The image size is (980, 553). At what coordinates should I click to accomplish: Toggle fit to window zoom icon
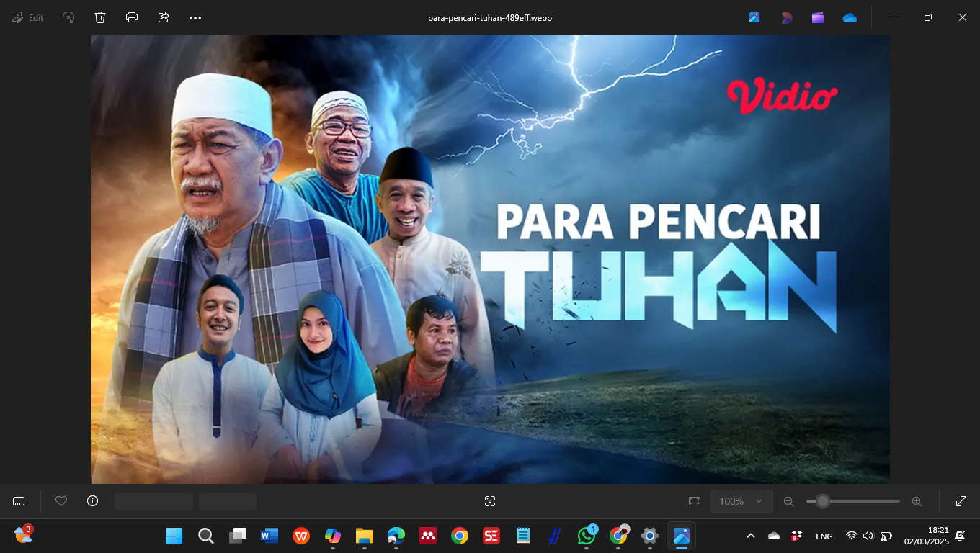695,501
